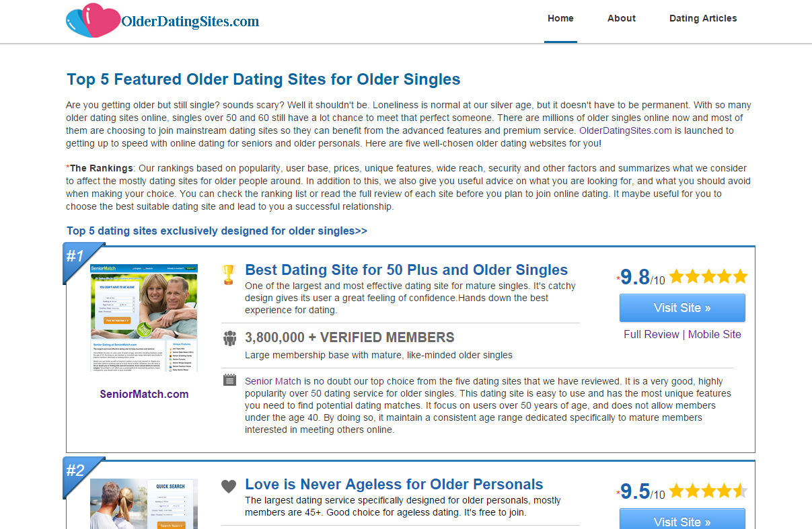Open the Mobile Site link
Image resolution: width=812 pixels, height=529 pixels.
714,334
